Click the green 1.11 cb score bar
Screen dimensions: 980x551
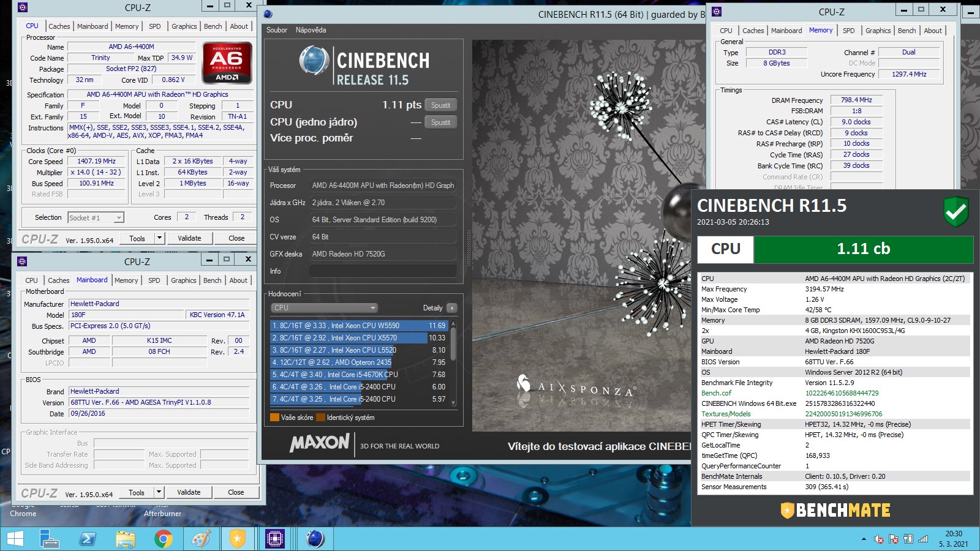point(864,249)
